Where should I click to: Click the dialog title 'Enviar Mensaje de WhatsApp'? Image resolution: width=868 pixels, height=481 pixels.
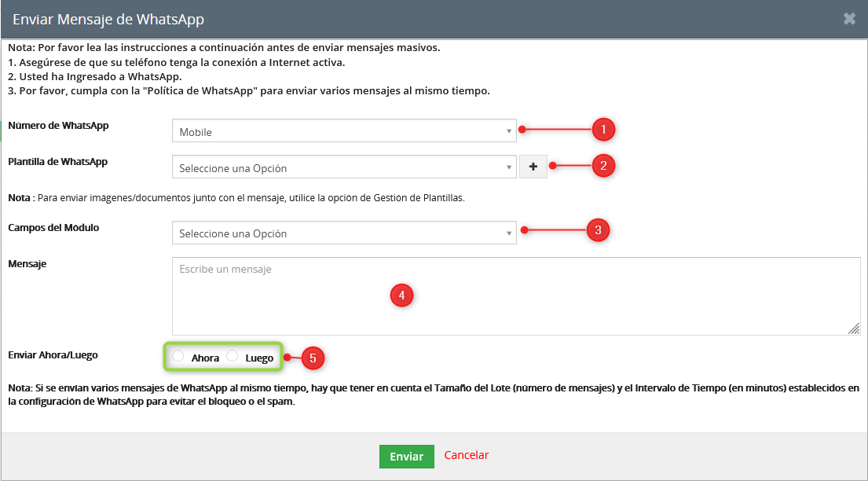point(108,20)
